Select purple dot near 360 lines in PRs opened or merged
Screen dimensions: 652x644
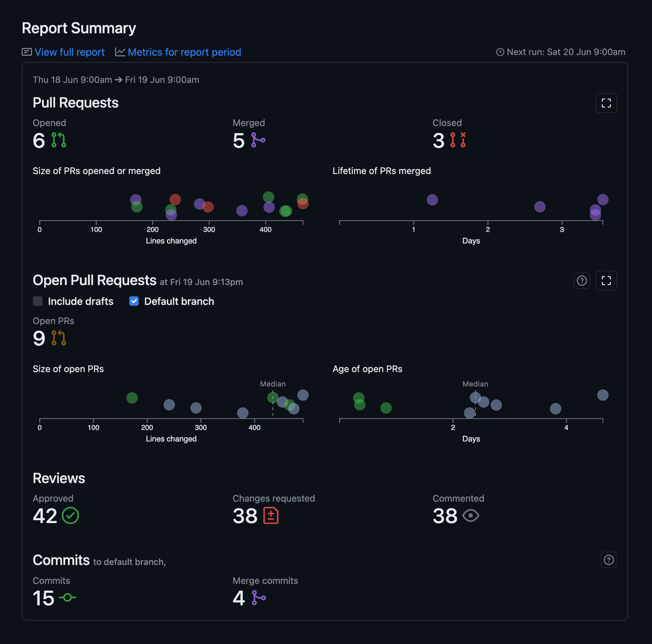click(x=242, y=211)
